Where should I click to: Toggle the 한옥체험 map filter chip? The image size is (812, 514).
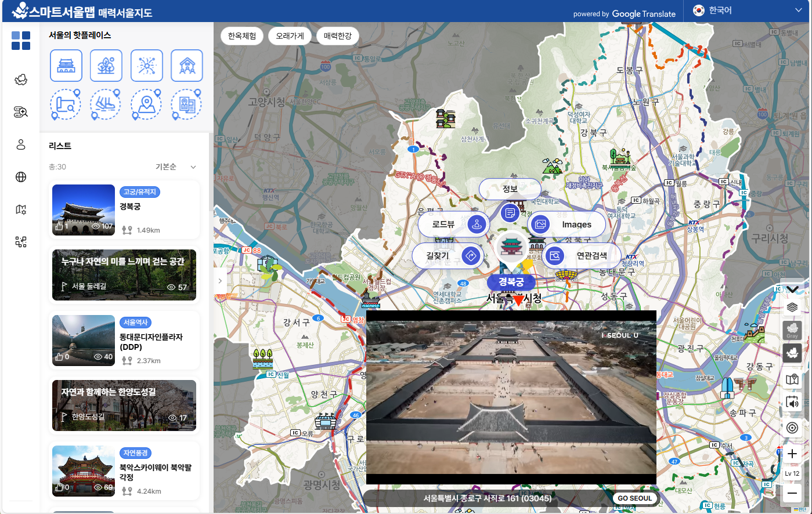242,36
